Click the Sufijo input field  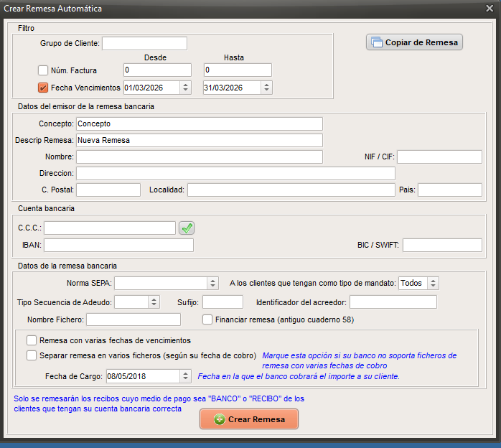click(223, 302)
